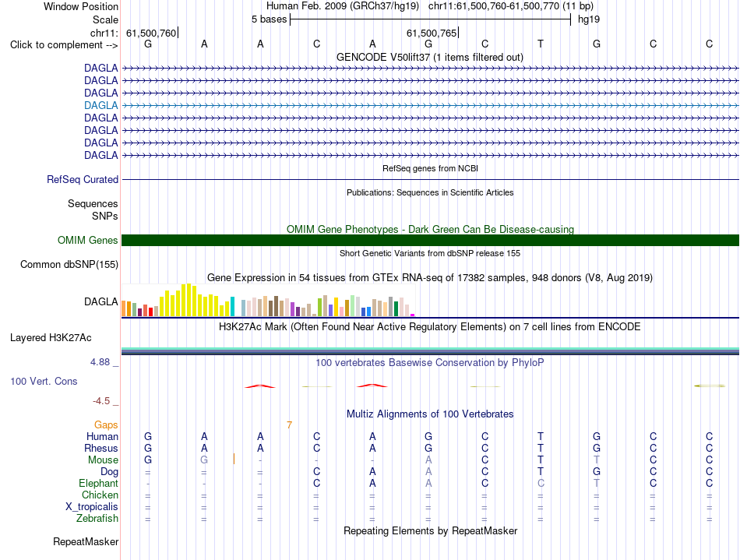Click the orange Gaps label
Image resolution: width=740 pixels, height=560 pixels.
click(106, 425)
